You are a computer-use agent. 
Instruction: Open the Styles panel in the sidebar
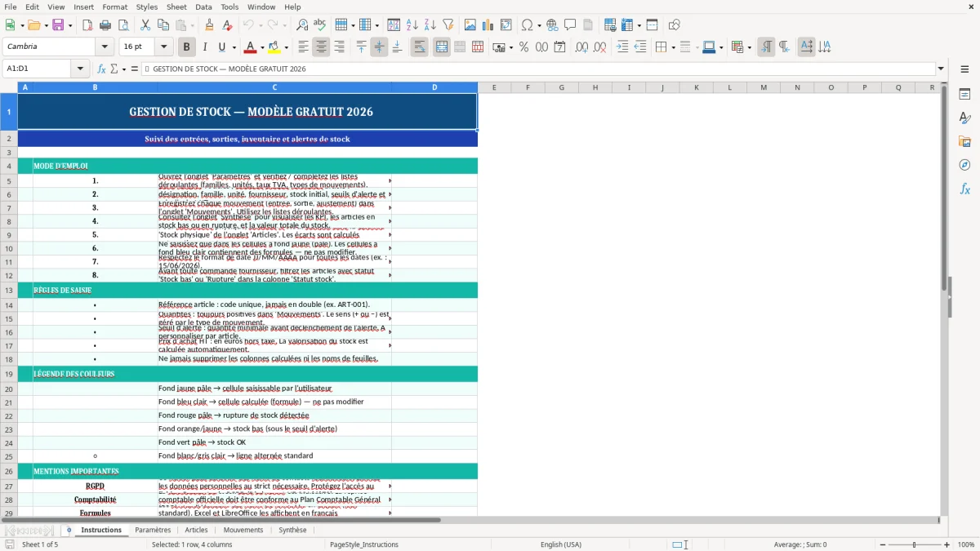coord(964,118)
